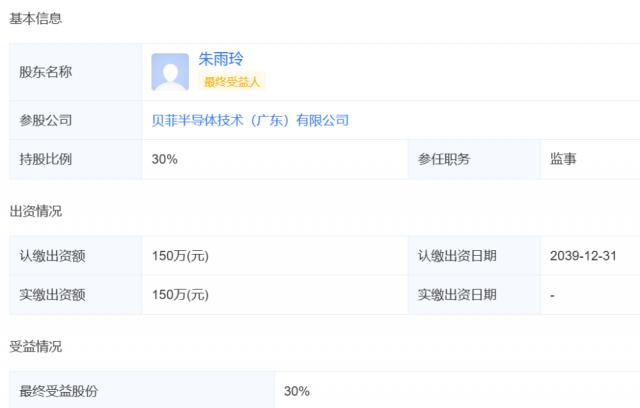Click the 监事 position value
Image resolution: width=640 pixels, height=408 pixels.
coord(563,159)
